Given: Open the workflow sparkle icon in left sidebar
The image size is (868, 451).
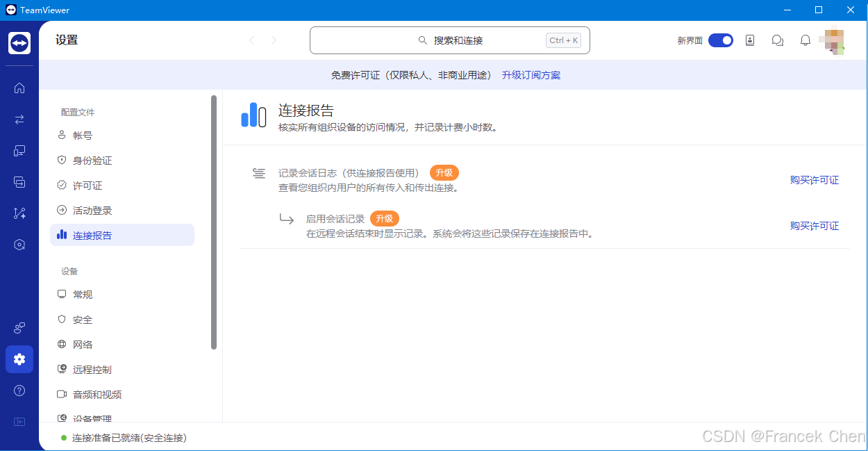Looking at the screenshot, I should pyautogui.click(x=19, y=213).
